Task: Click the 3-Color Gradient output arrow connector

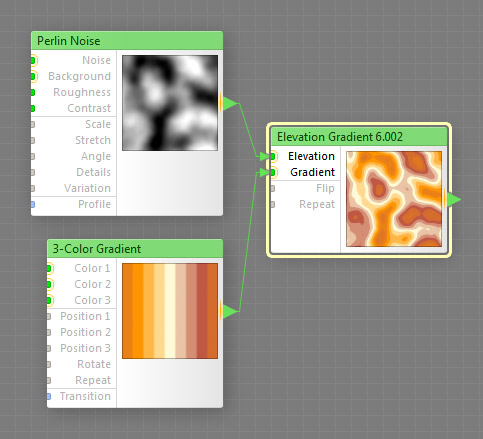Action: [229, 311]
